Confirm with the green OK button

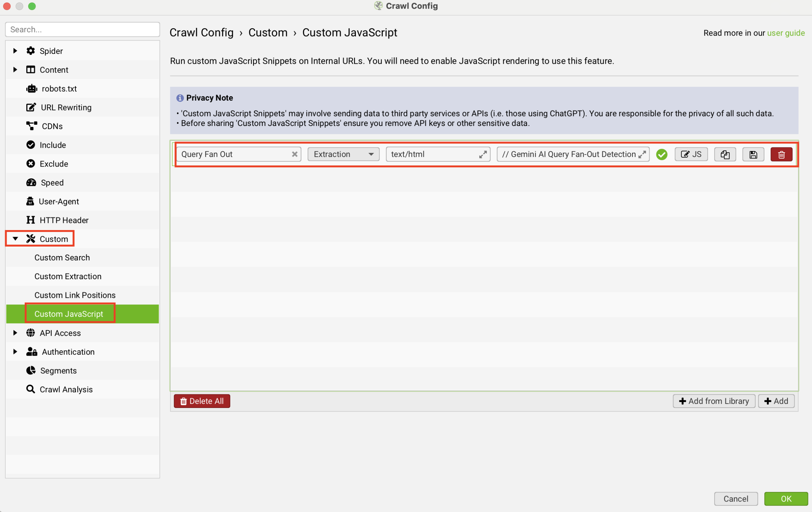click(785, 498)
